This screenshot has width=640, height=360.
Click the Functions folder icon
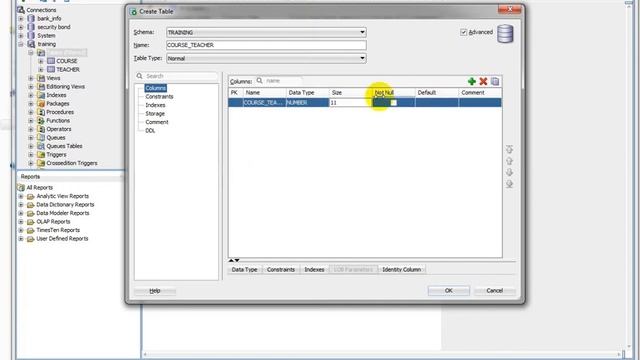[41, 120]
